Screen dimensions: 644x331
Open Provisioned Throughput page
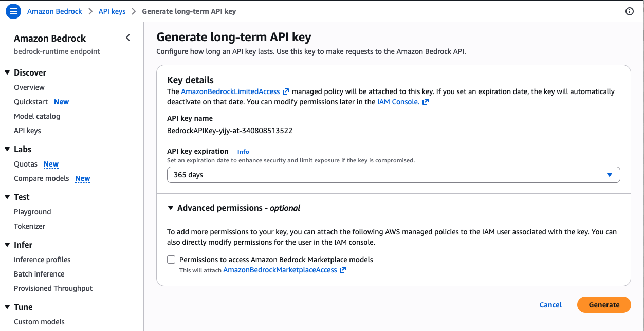coord(53,288)
